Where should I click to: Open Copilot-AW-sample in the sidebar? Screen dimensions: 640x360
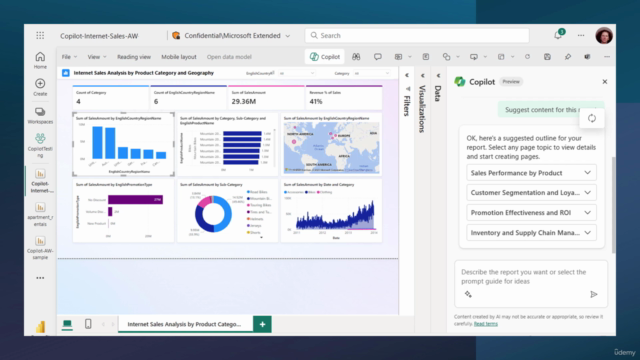pos(40,248)
